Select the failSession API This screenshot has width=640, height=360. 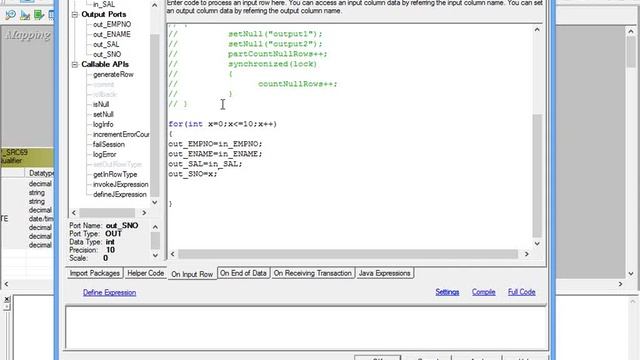[109, 144]
